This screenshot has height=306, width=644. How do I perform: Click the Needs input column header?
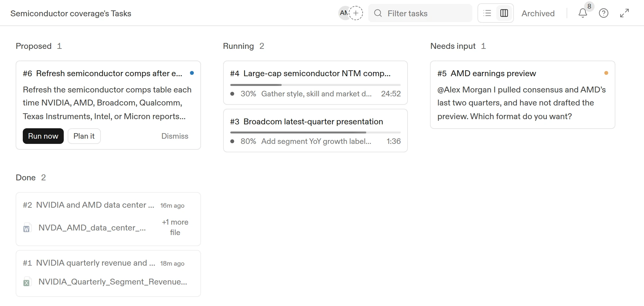click(453, 46)
